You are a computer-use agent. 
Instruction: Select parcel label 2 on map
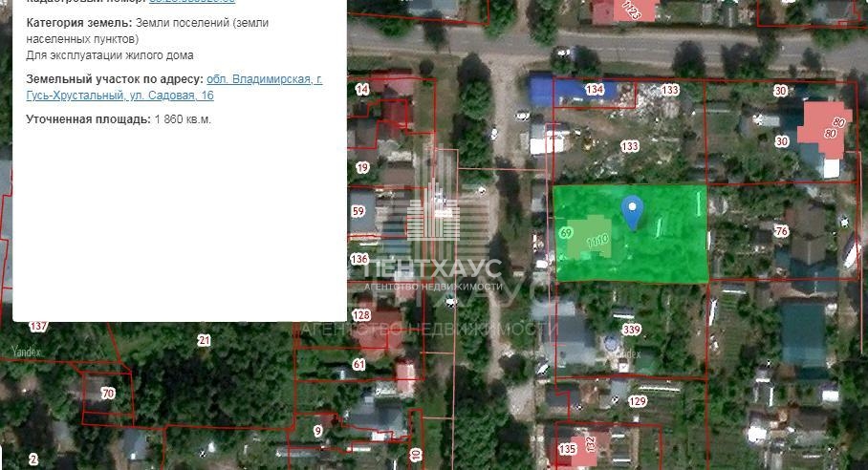point(33,459)
